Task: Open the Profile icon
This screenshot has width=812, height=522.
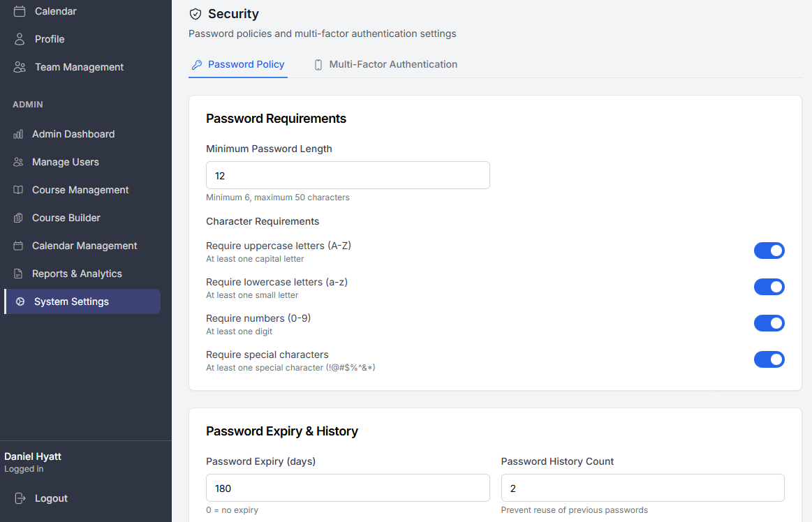Action: coord(17,39)
